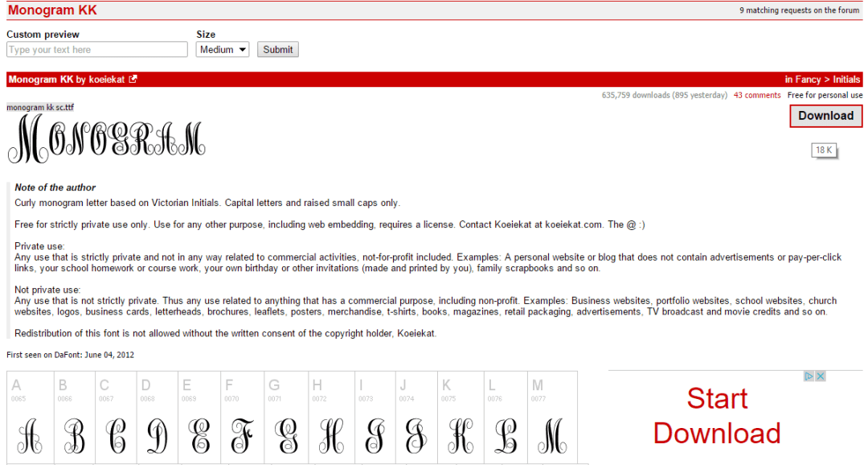Select the letter A glyph cell
868x465 pixels.
point(31,418)
